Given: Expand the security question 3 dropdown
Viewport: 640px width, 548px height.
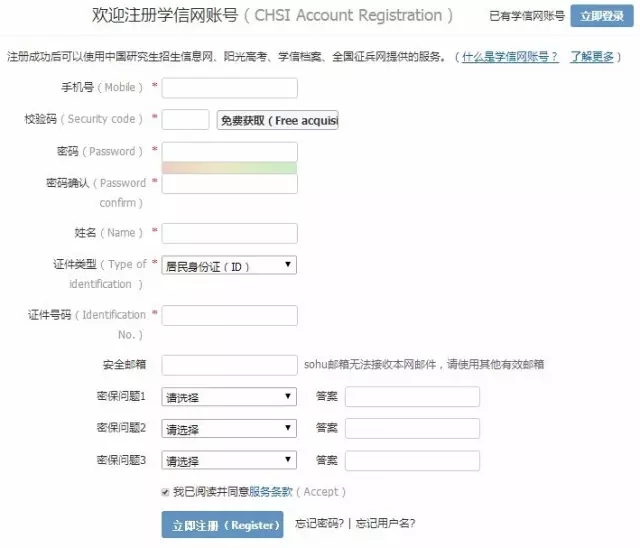Looking at the screenshot, I should tap(229, 461).
